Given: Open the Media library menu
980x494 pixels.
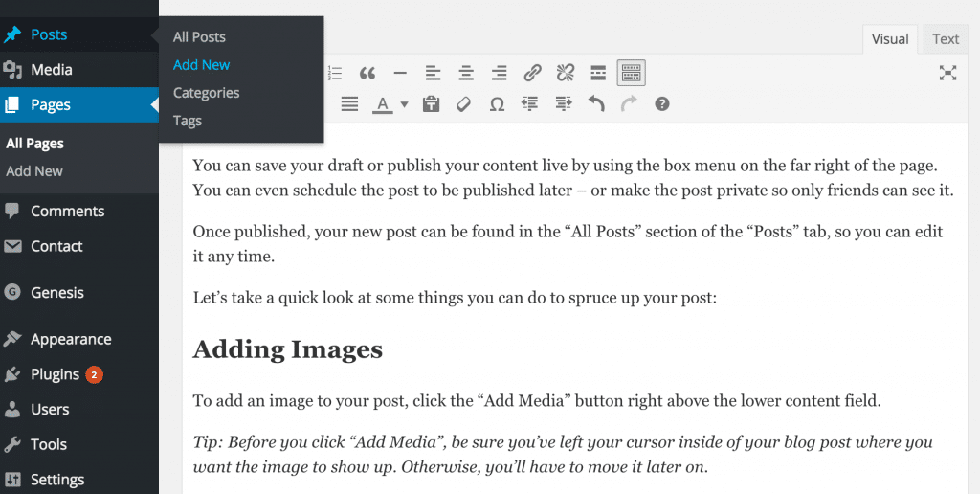Looking at the screenshot, I should point(79,70).
